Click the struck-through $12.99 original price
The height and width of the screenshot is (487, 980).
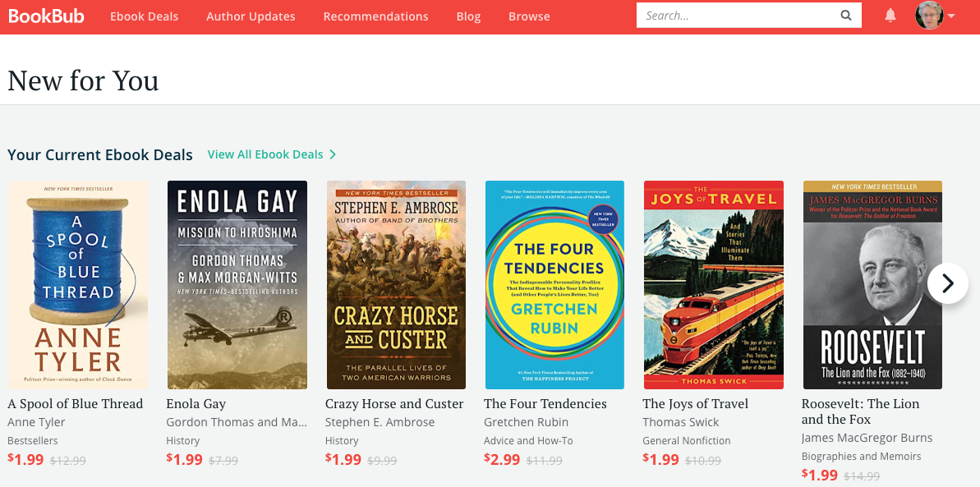(68, 461)
